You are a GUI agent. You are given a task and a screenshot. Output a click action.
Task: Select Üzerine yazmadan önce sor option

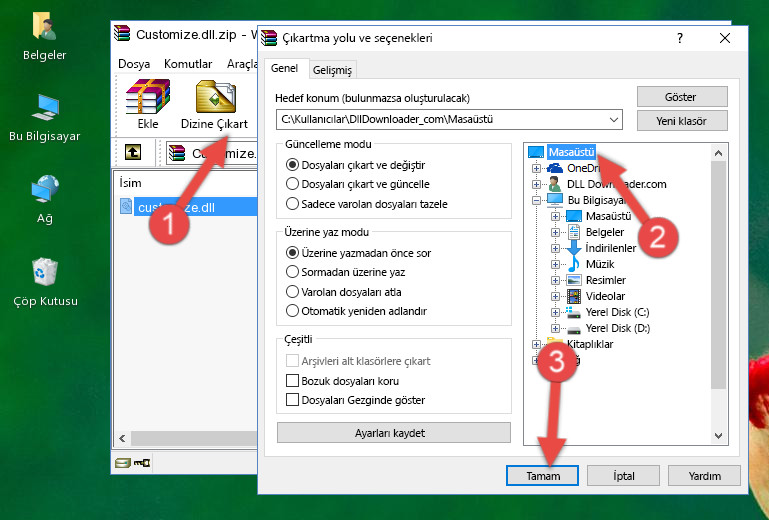(x=292, y=253)
